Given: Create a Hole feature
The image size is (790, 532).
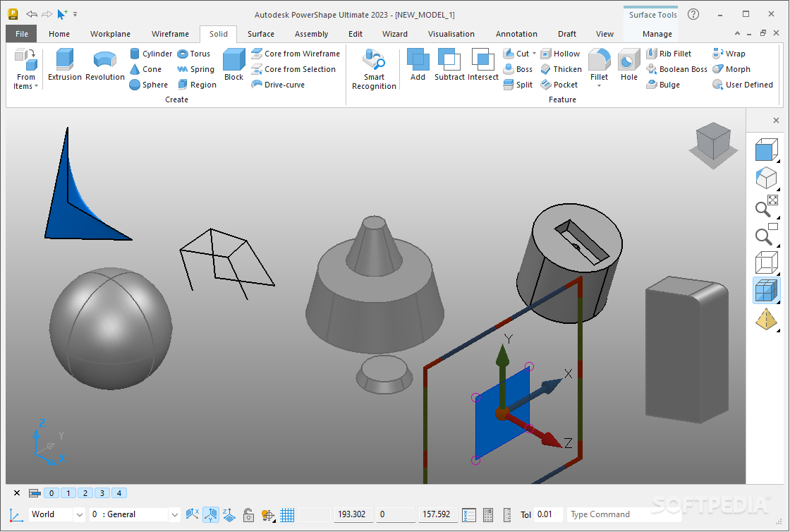Looking at the screenshot, I should point(628,64).
